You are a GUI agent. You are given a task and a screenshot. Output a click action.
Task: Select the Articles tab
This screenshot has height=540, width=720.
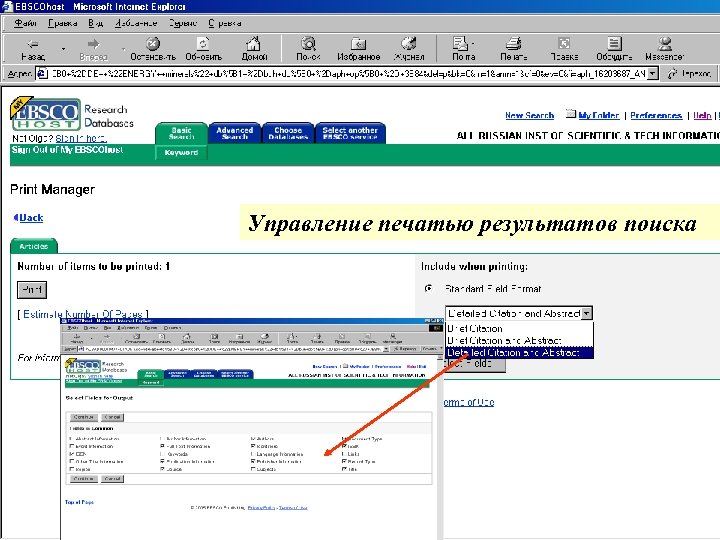(x=34, y=246)
